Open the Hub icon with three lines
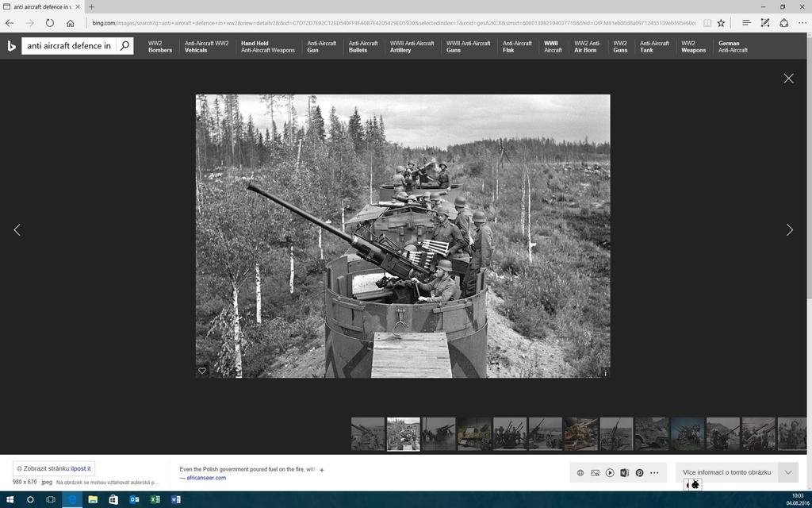The width and height of the screenshot is (812, 508). (x=746, y=23)
